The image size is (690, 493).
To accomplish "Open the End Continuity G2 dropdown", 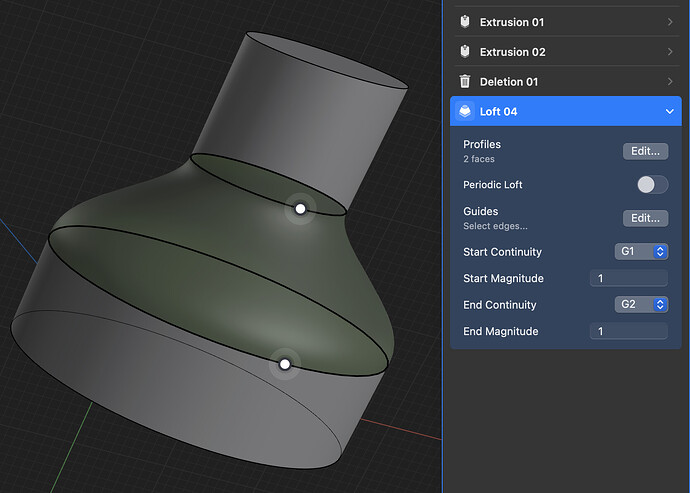I will 641,305.
